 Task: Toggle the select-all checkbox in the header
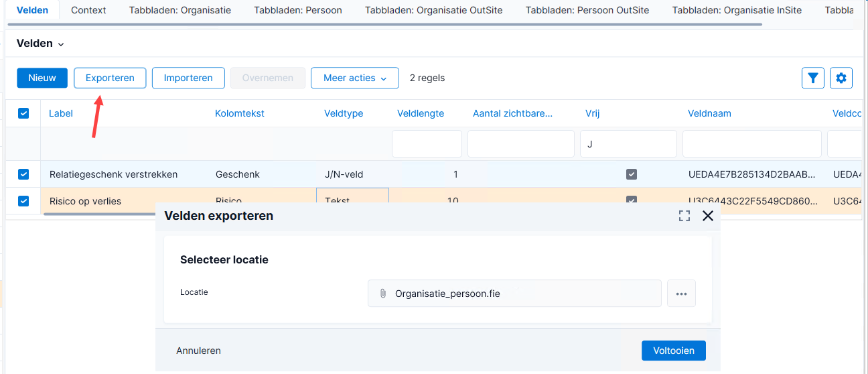pos(23,113)
